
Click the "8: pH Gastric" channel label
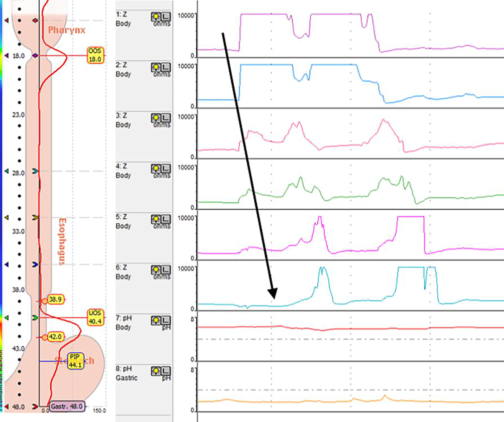127,373
